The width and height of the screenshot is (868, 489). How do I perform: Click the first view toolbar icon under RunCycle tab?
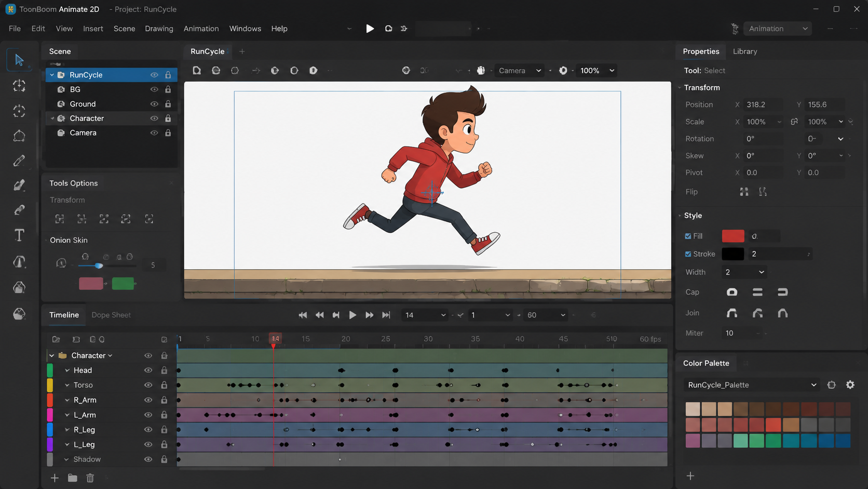click(197, 71)
